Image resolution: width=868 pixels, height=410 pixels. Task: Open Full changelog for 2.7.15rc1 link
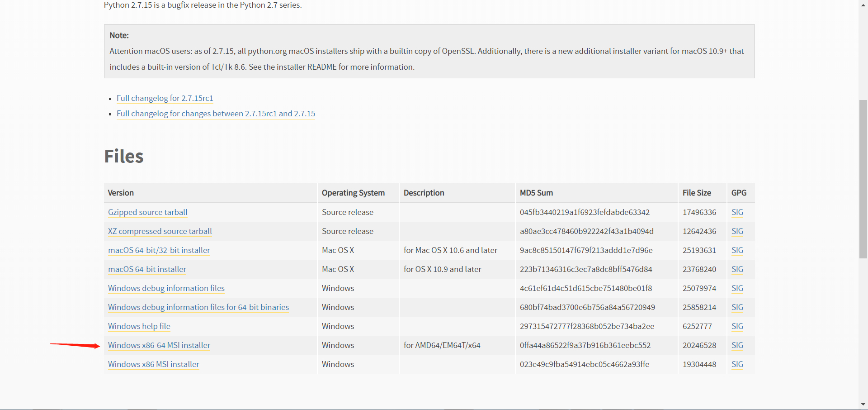click(165, 98)
